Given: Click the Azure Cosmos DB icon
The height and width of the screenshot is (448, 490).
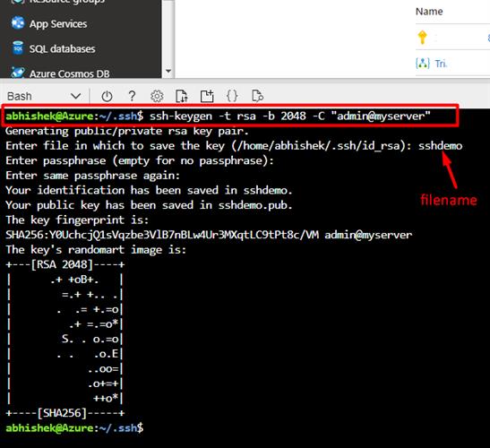Looking at the screenshot, I should click(x=18, y=73).
